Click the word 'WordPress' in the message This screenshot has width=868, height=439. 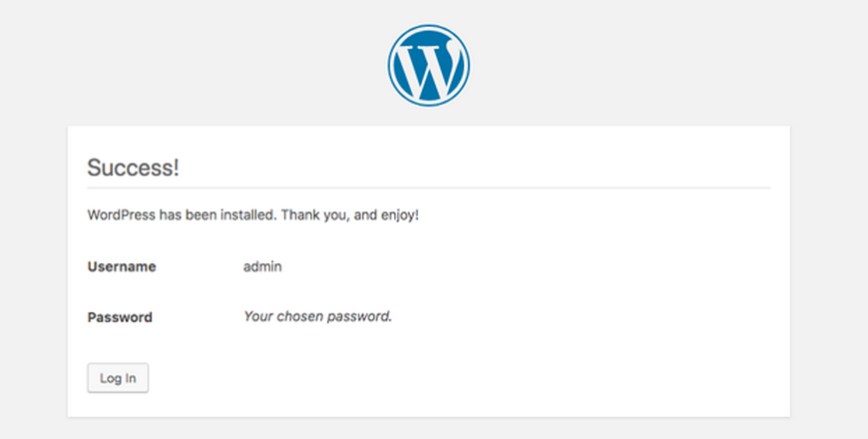122,215
